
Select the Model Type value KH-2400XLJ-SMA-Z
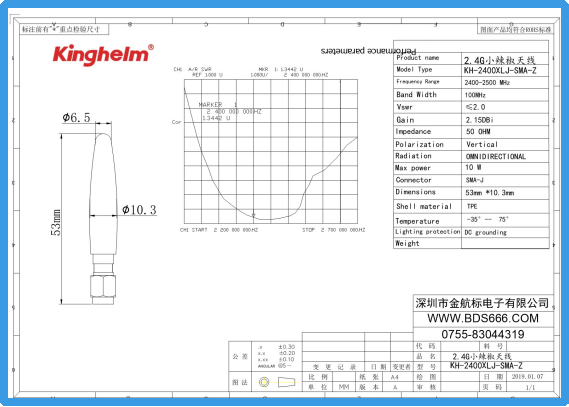500,70
